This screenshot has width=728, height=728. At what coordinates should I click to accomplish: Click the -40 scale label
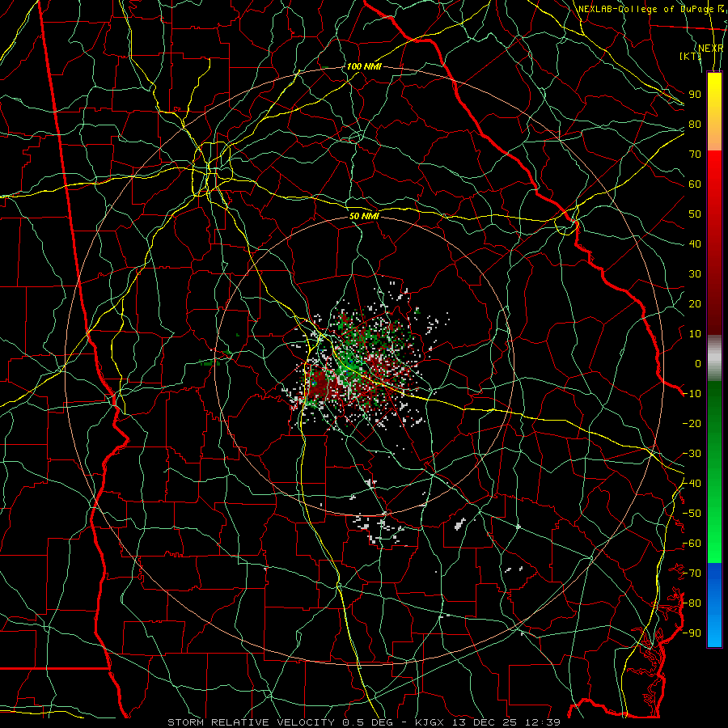coord(692,484)
